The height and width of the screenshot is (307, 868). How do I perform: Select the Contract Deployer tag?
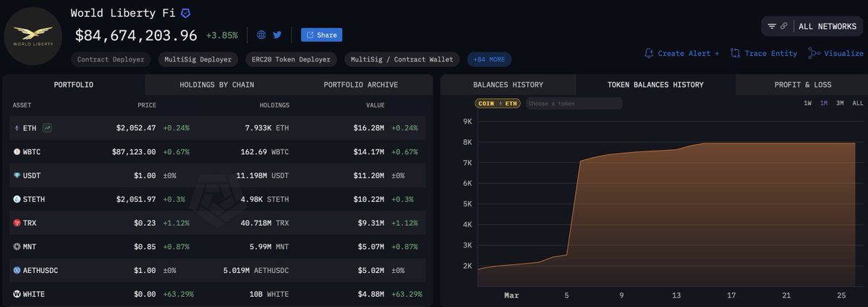111,59
